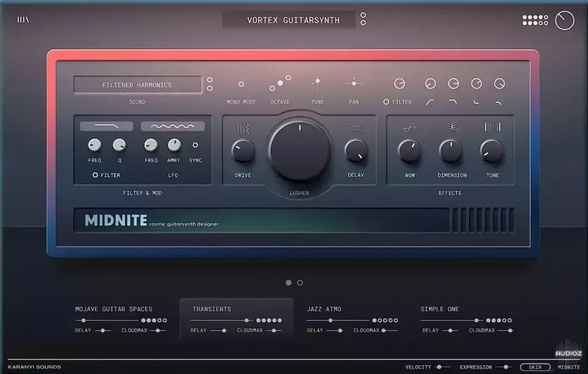Step sounds with the Filtered Harmonics arrows
The width and height of the screenshot is (588, 374).
(209, 84)
